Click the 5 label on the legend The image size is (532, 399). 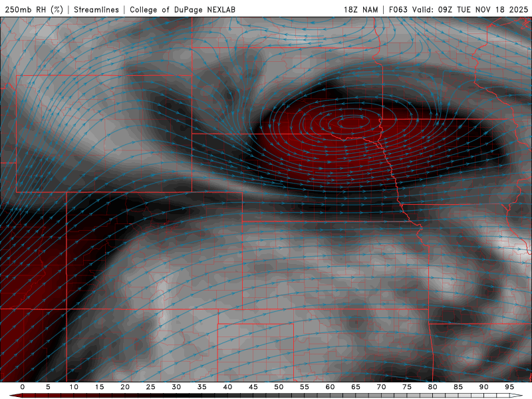click(x=48, y=387)
